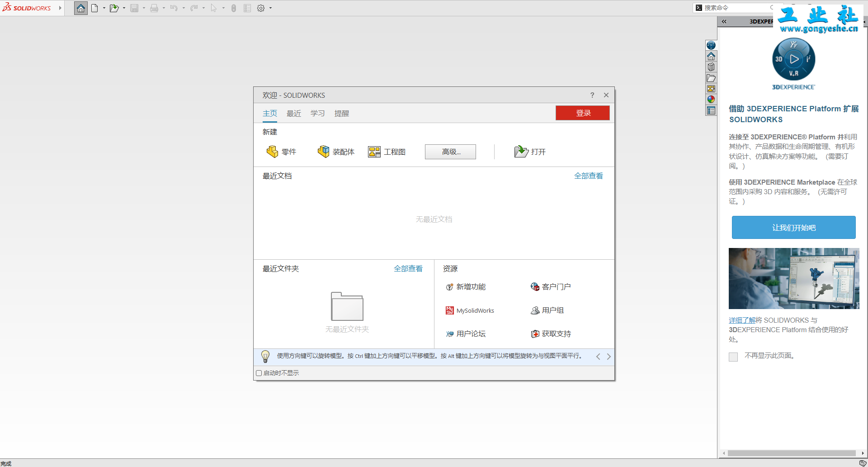
Task: Expand the SOLIDWORKS menu arrow beside the logo
Action: 60,8
